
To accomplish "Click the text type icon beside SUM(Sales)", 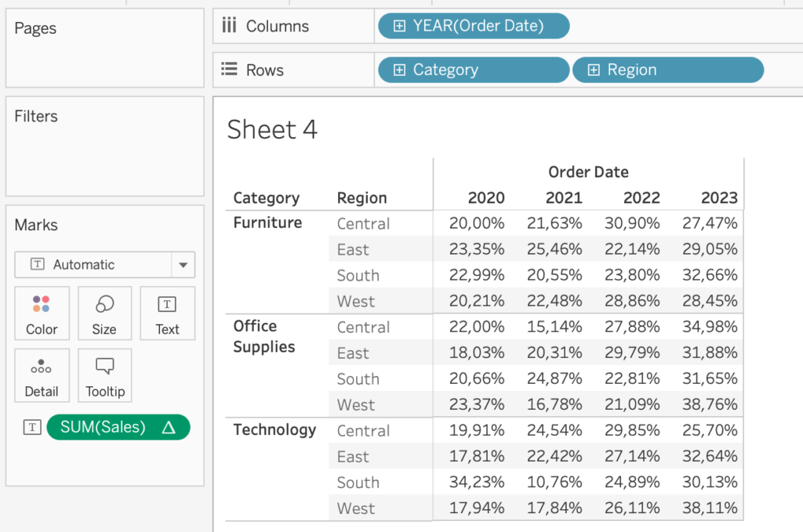I will [32, 427].
